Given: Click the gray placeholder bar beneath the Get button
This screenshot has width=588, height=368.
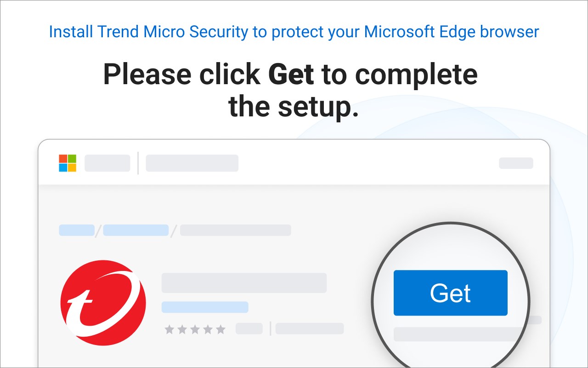Looking at the screenshot, I should pos(455,334).
